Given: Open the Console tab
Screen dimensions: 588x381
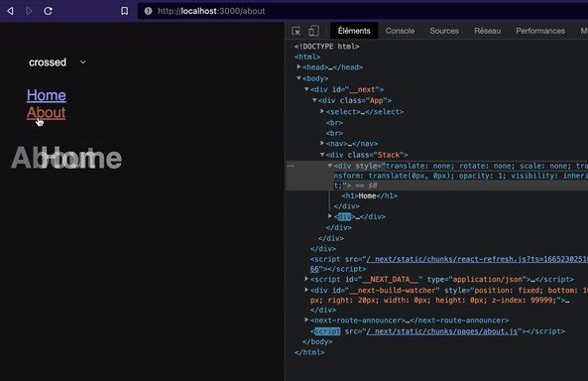Looking at the screenshot, I should [400, 31].
